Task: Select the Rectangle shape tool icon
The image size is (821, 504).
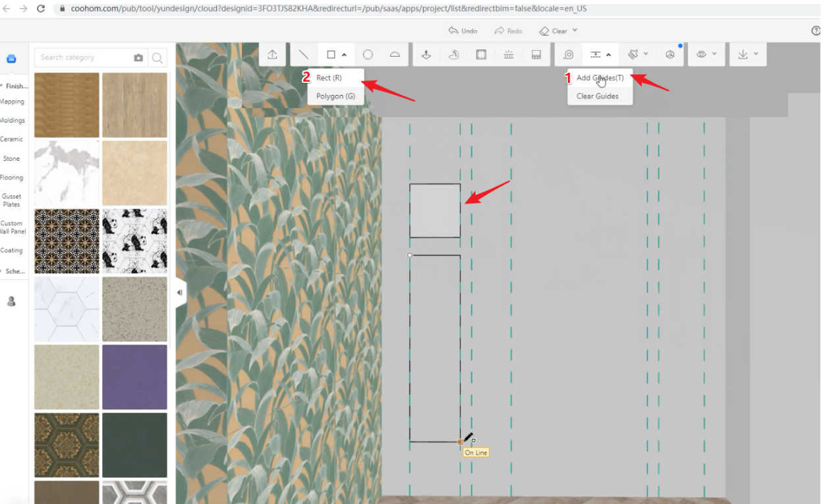Action: (x=331, y=55)
